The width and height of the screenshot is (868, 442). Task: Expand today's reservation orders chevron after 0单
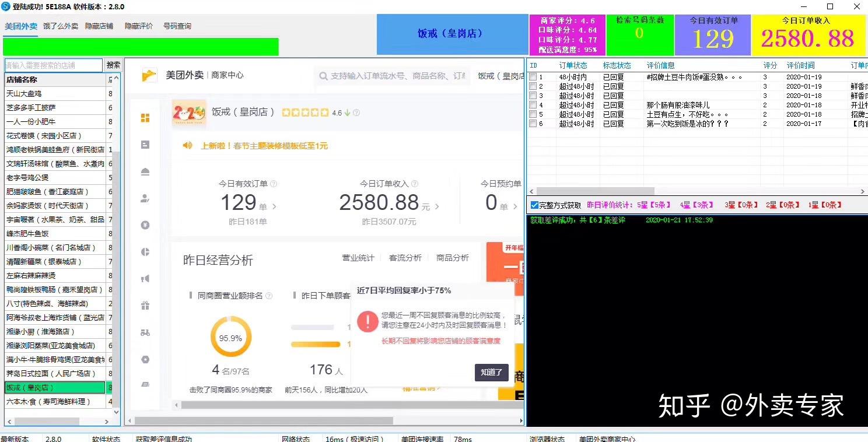515,206
